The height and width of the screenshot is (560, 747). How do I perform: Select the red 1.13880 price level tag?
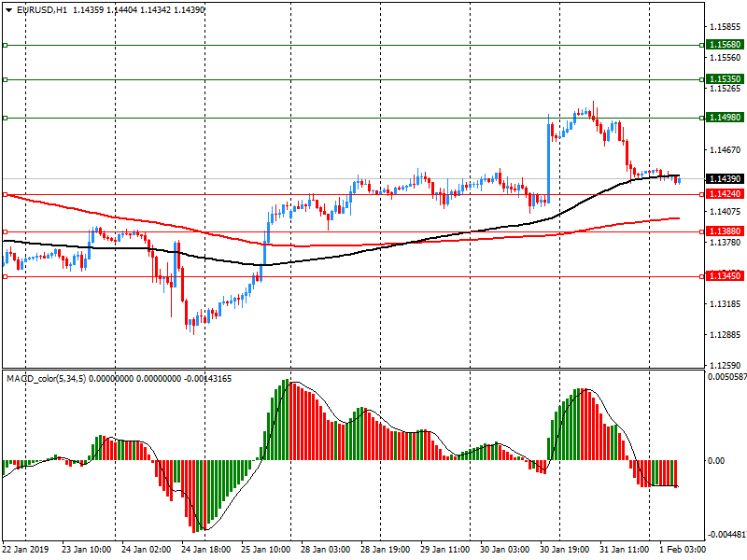point(725,231)
